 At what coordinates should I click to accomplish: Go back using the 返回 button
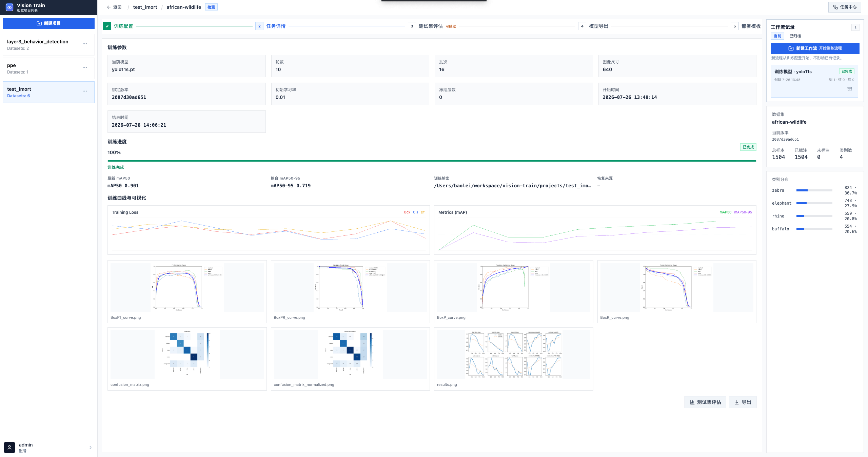tap(114, 7)
